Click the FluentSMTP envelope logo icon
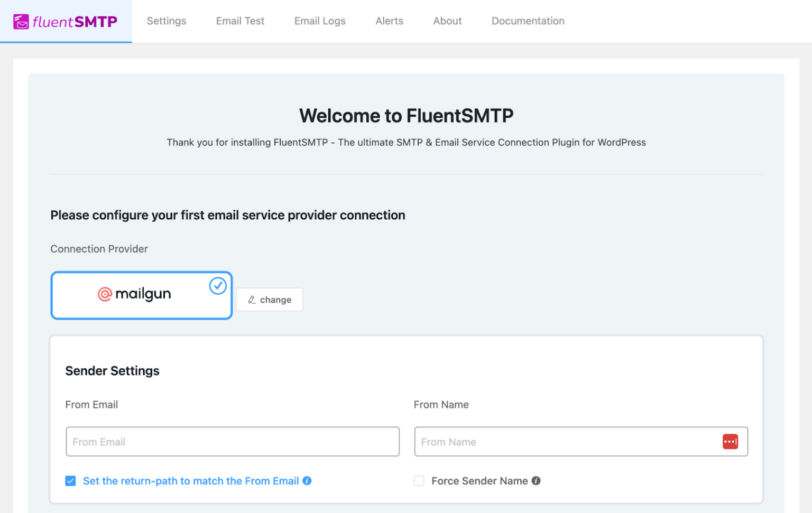 [x=21, y=22]
